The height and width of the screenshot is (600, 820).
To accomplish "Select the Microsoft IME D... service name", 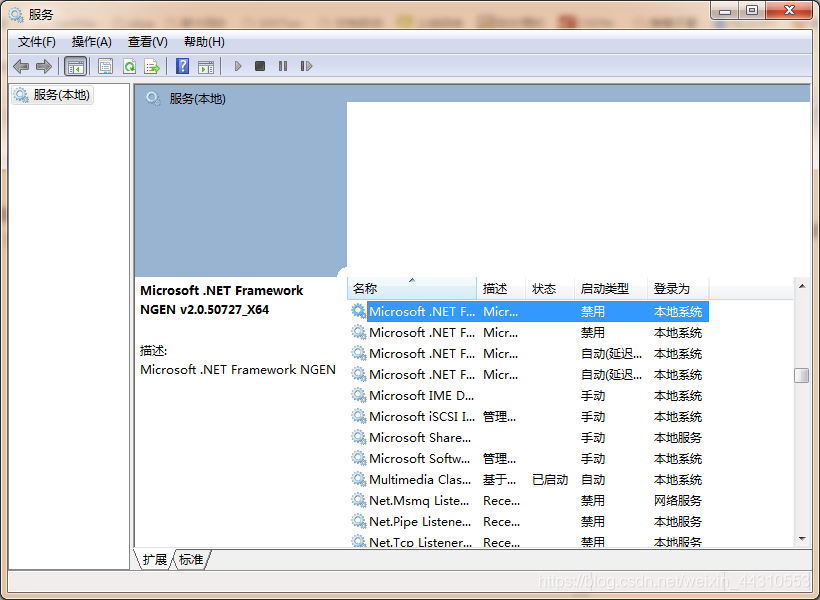I will [x=422, y=395].
